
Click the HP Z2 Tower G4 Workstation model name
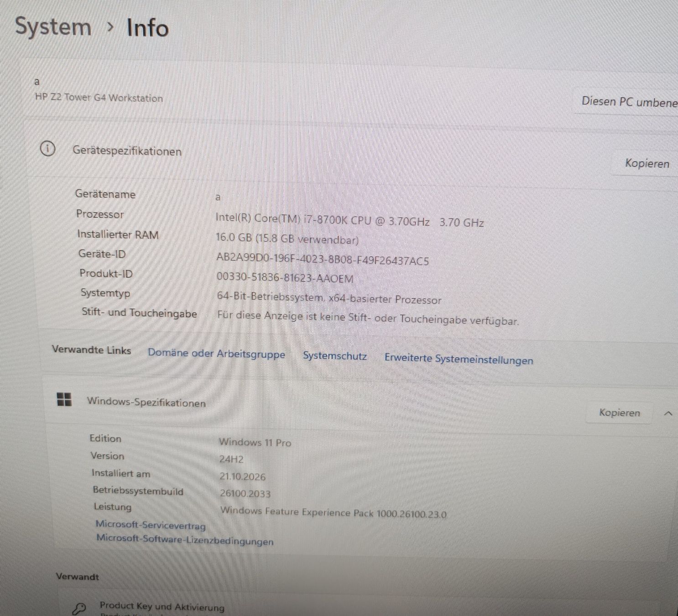coord(99,97)
